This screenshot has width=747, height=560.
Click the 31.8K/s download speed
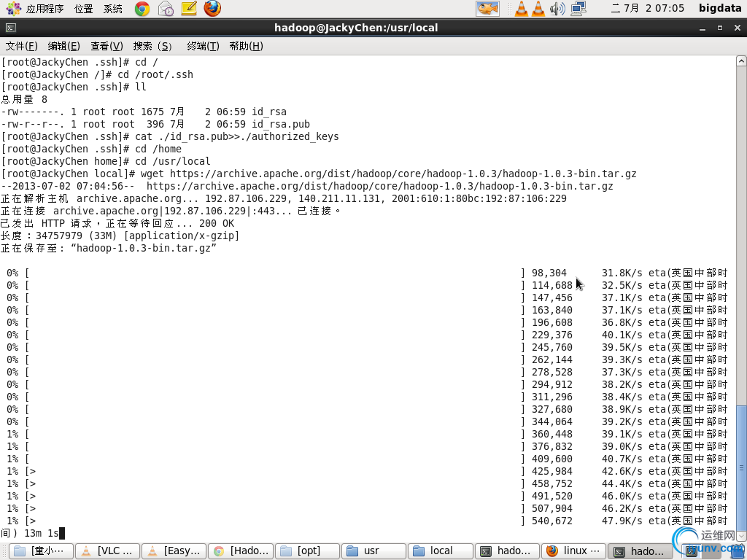[x=622, y=273]
